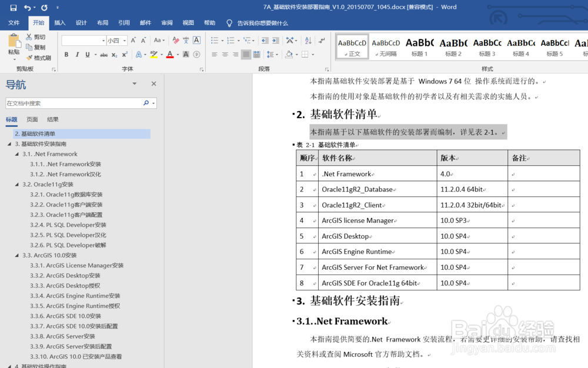Apply the 正文 style
The width and height of the screenshot is (588, 368).
coord(352,47)
